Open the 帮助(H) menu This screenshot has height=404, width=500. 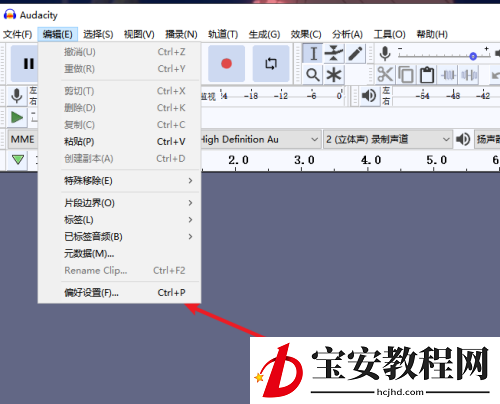click(x=432, y=34)
